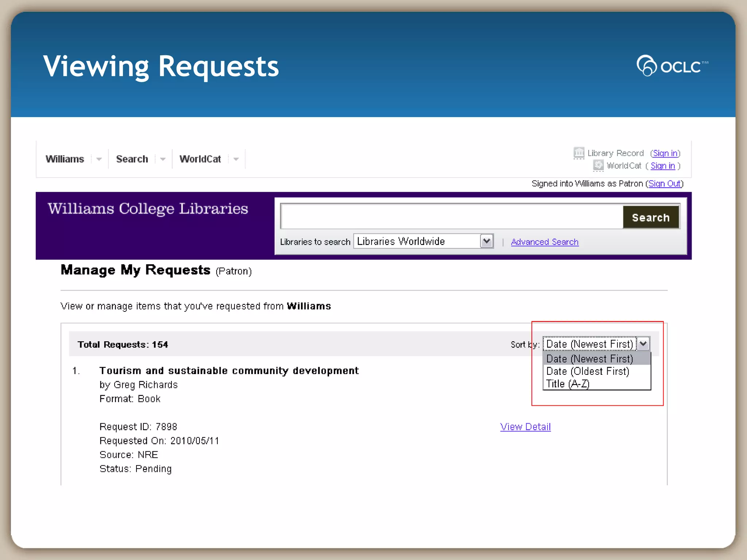Screen dimensions: 747x560
Task: Click Sign in for Library Record
Action: (x=666, y=153)
